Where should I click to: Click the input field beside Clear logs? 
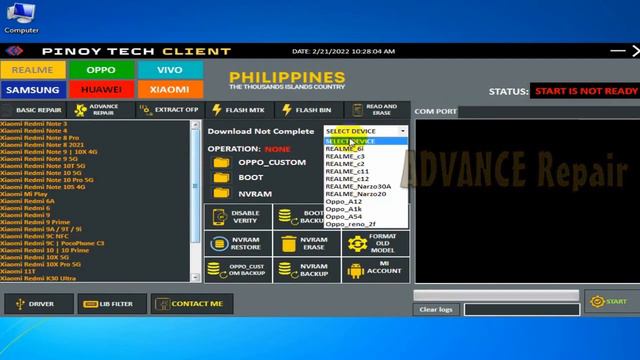point(522,309)
